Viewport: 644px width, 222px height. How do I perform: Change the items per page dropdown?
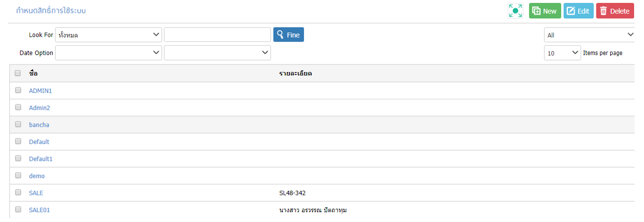(x=562, y=53)
